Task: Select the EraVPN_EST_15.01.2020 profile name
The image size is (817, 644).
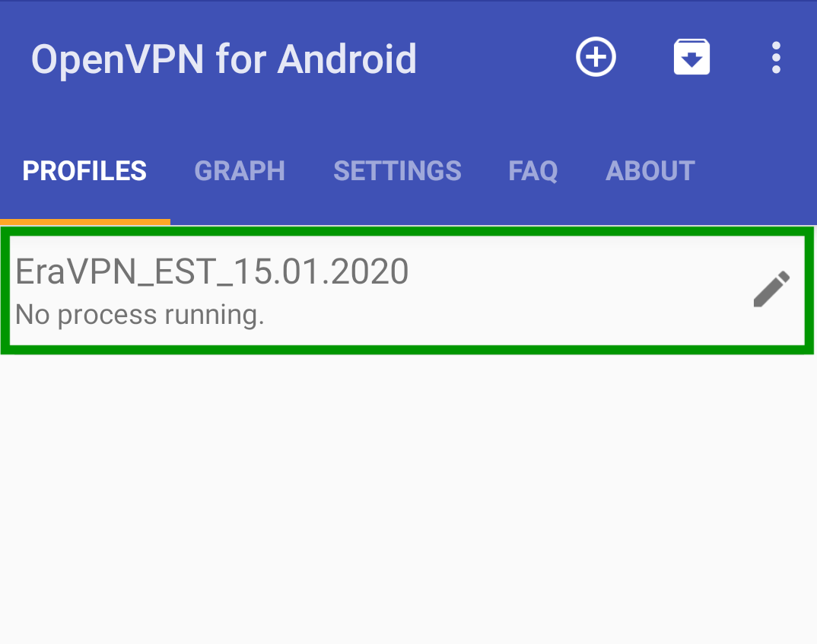Action: pyautogui.click(x=213, y=272)
